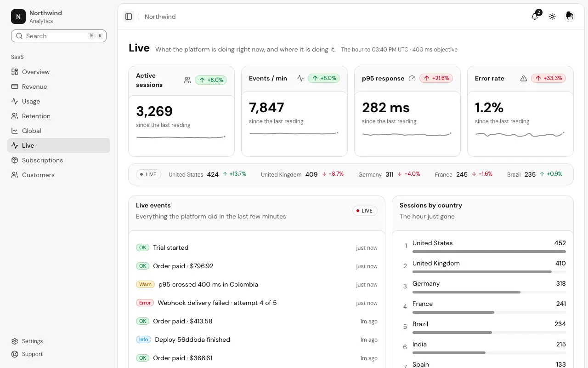Viewport: 588px width, 368px height.
Task: Select the Order paid · $366.61 event
Action: 257,358
